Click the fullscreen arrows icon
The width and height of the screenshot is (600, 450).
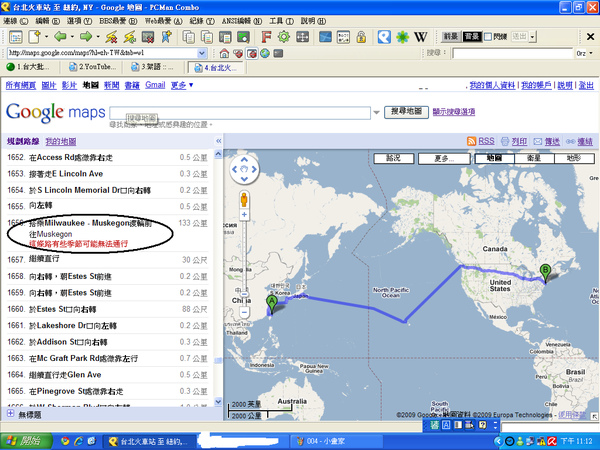(302, 37)
